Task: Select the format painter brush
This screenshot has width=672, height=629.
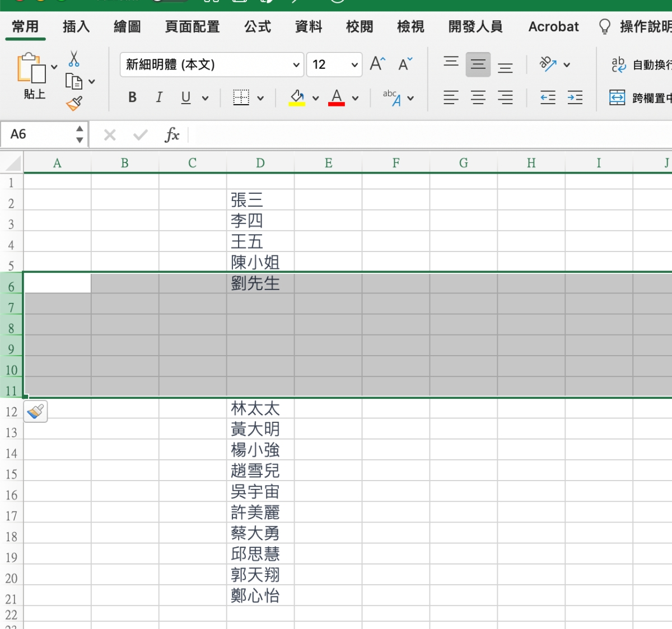Action: (74, 104)
